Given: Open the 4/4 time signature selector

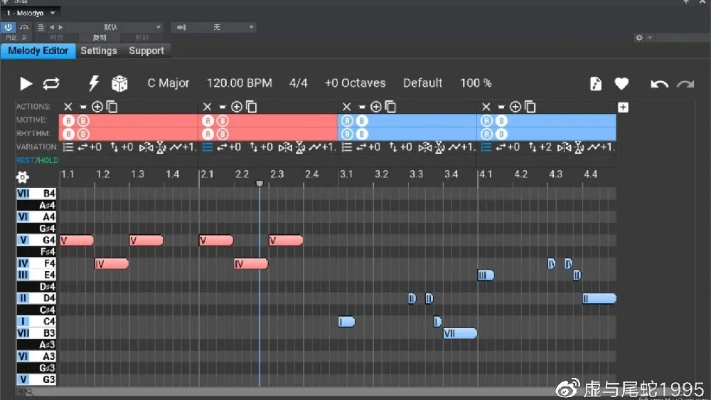Looking at the screenshot, I should [298, 83].
